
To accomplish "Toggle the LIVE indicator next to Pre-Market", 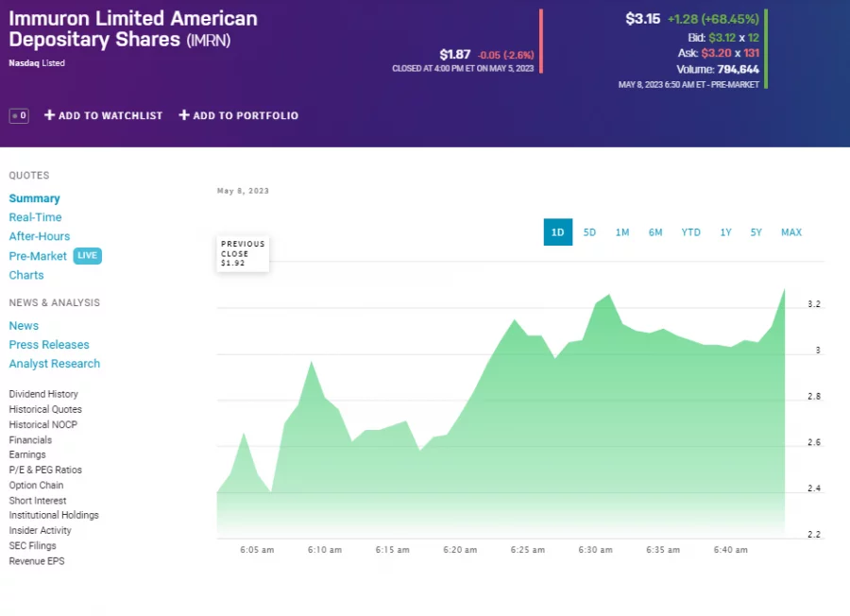I will point(87,255).
